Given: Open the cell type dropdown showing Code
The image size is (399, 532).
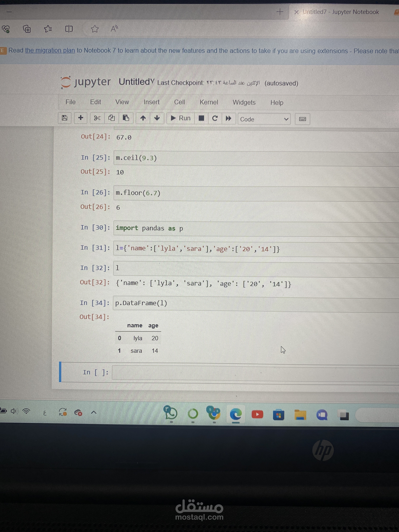Looking at the screenshot, I should [x=264, y=119].
